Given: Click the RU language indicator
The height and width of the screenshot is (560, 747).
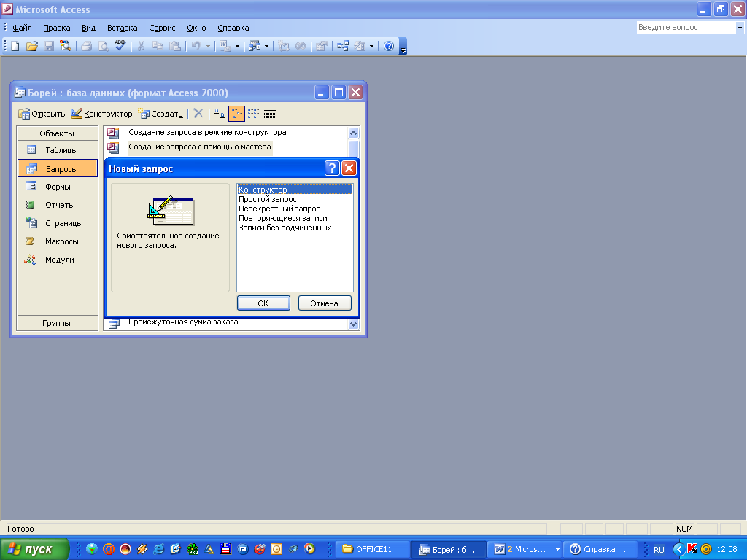Looking at the screenshot, I should (659, 549).
